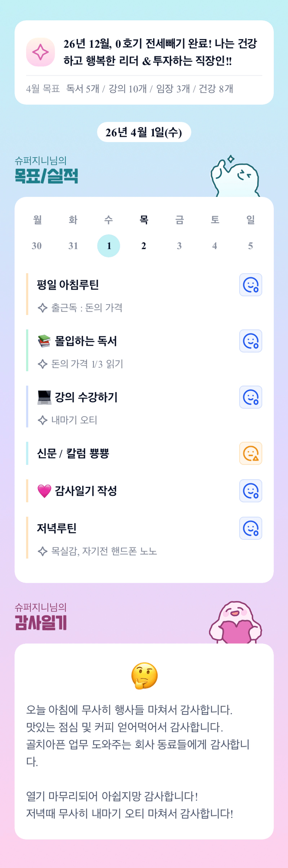Click the 26년 4월 1일(수) date pill
This screenshot has height=868, width=288.
click(x=144, y=132)
